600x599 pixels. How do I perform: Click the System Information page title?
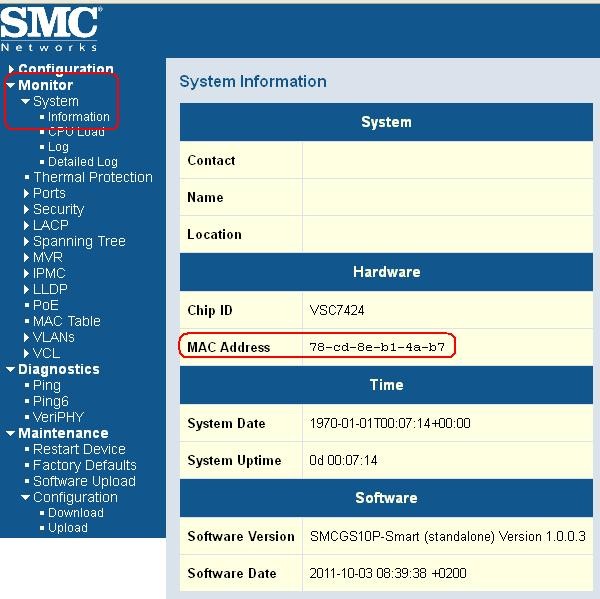(x=253, y=82)
